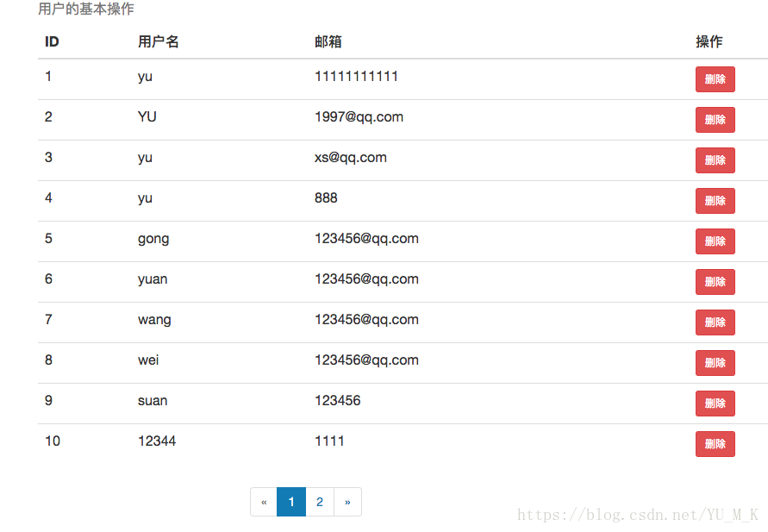
Task: Click the 操作 column header
Action: coord(709,41)
